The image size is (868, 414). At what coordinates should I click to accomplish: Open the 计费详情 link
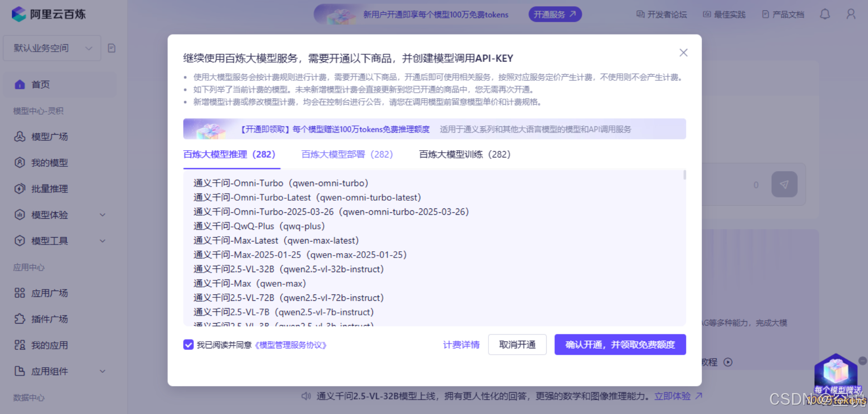(x=461, y=345)
